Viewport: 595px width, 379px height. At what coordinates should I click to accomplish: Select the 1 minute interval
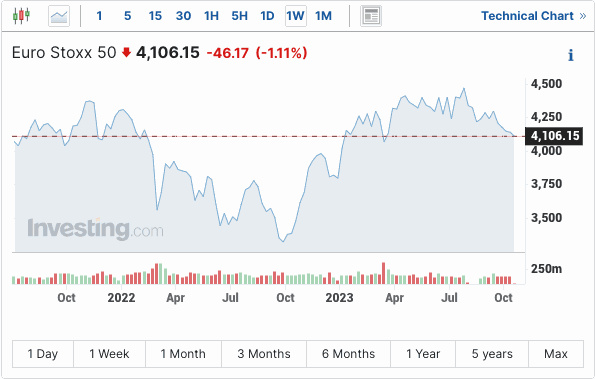point(99,16)
